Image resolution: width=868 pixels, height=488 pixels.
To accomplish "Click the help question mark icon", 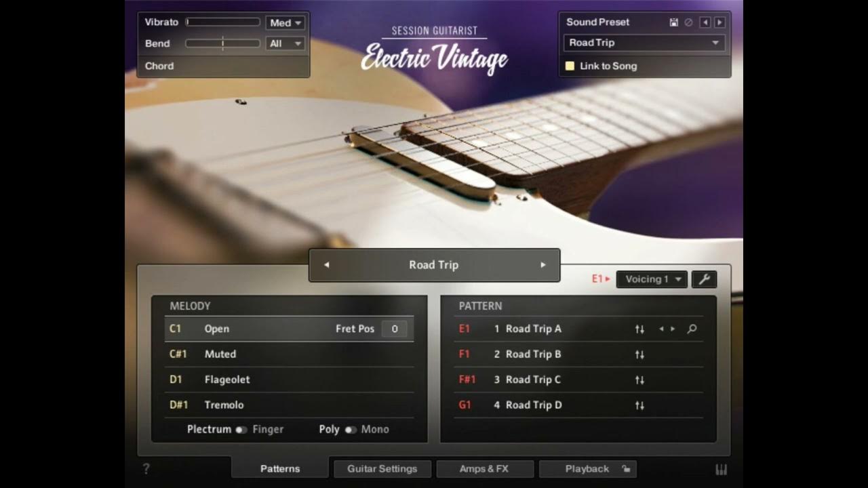I will coord(146,468).
